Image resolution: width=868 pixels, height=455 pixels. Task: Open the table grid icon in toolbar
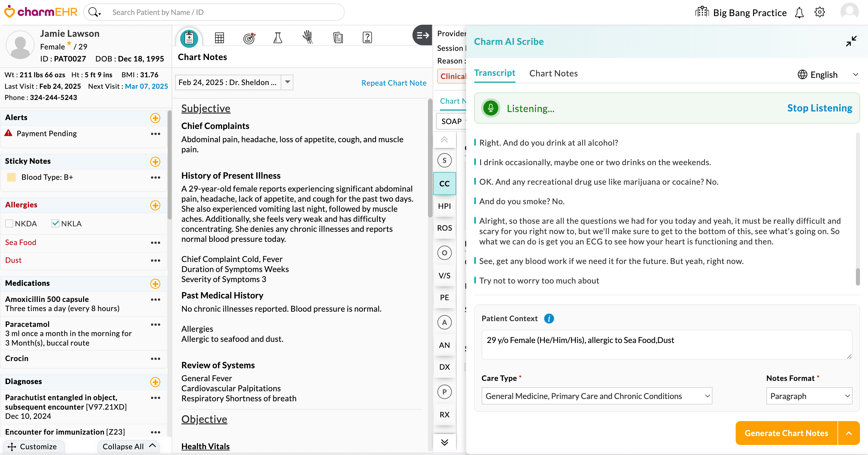click(219, 38)
